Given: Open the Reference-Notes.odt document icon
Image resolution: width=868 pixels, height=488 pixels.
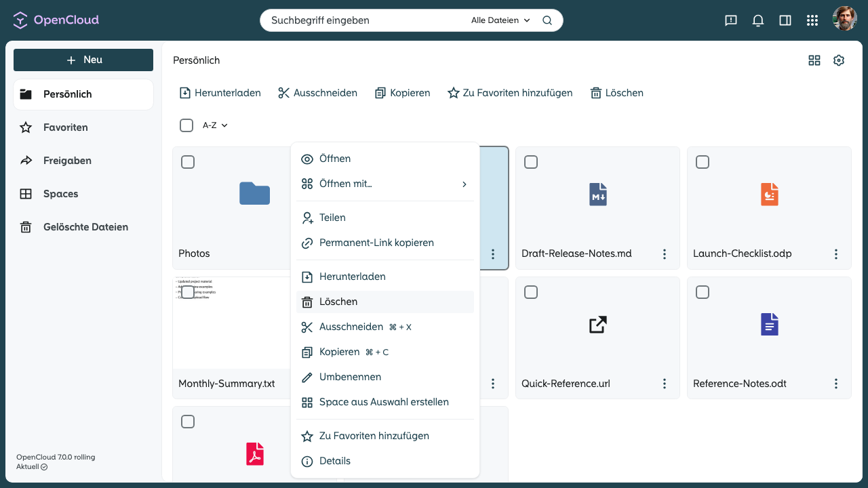Looking at the screenshot, I should coord(769,325).
